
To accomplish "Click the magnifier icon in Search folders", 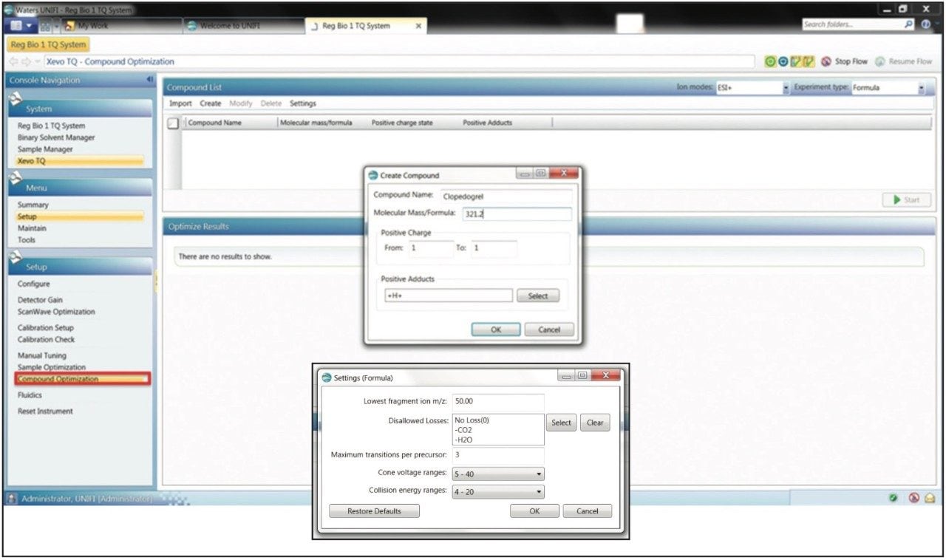I will point(909,24).
